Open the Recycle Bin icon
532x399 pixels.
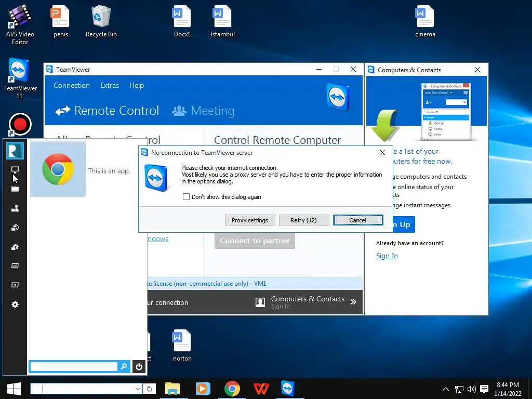[x=101, y=21]
